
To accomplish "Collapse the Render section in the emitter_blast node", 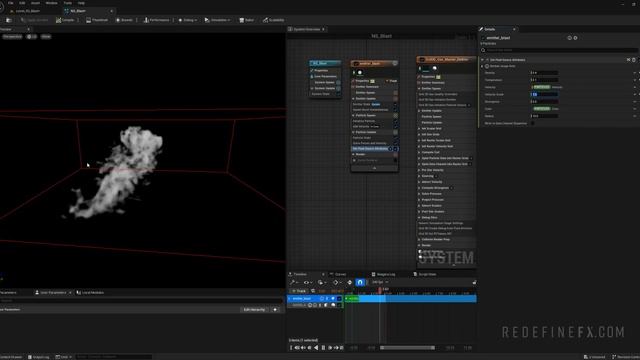I will (353, 154).
